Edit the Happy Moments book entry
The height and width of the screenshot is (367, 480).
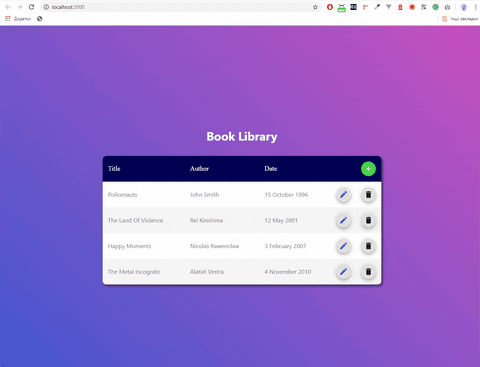coord(343,246)
